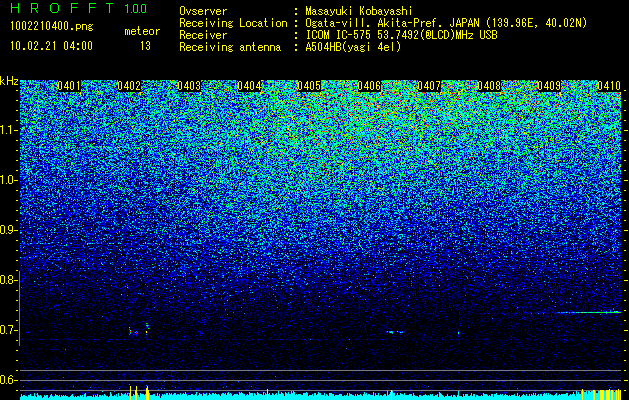Click the 1.0 frequency axis label

click(x=7, y=180)
